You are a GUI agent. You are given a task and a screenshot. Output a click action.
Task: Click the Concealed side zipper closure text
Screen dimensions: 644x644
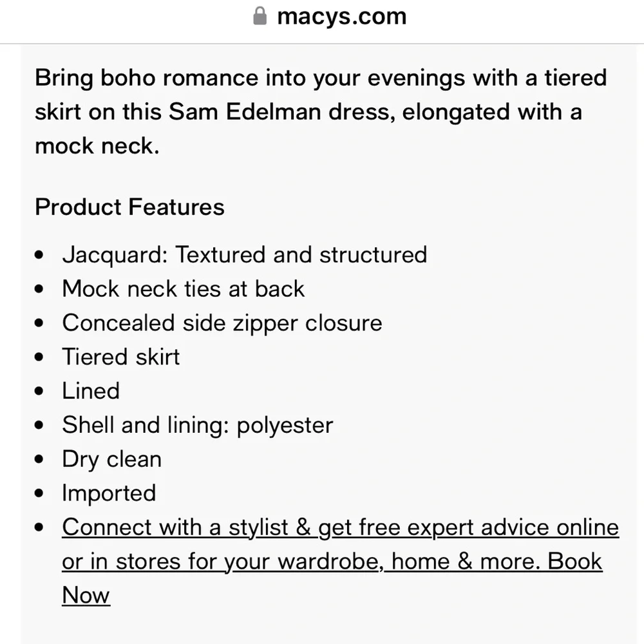pyautogui.click(x=222, y=323)
